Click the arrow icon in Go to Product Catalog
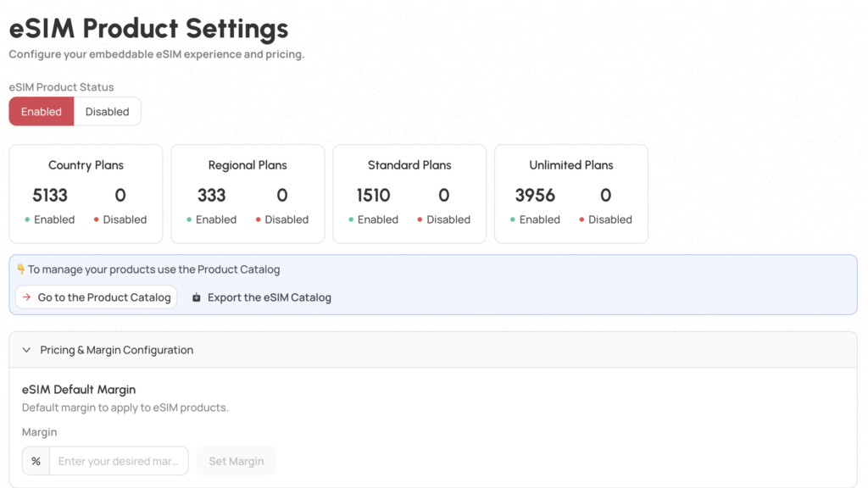Screen dimensions: 868x488 [26, 297]
